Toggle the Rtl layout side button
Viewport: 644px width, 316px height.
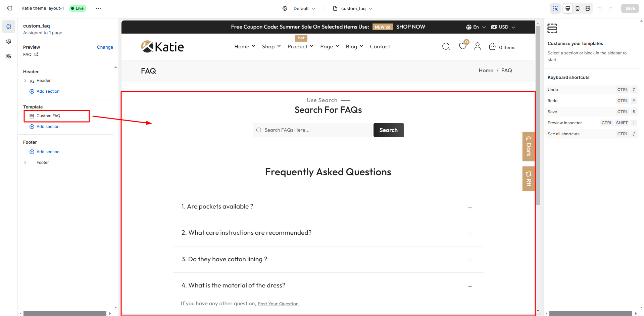(528, 179)
